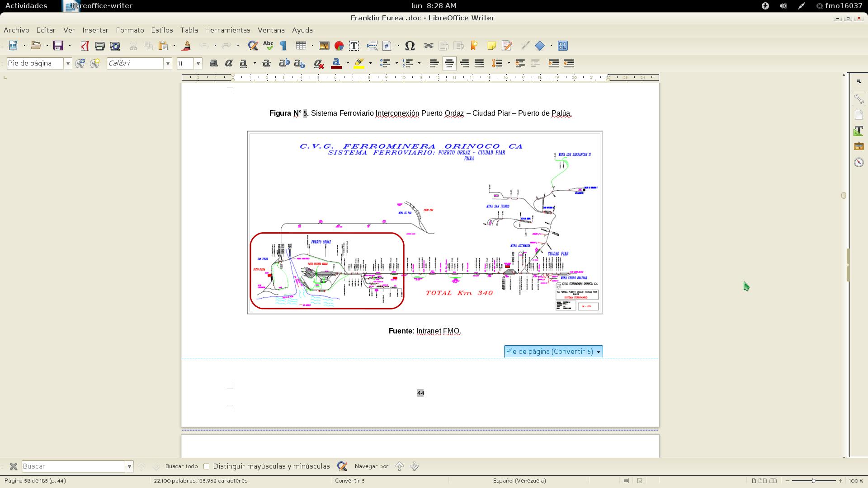868x488 pixels.
Task: Open Insertar menu
Action: 95,30
